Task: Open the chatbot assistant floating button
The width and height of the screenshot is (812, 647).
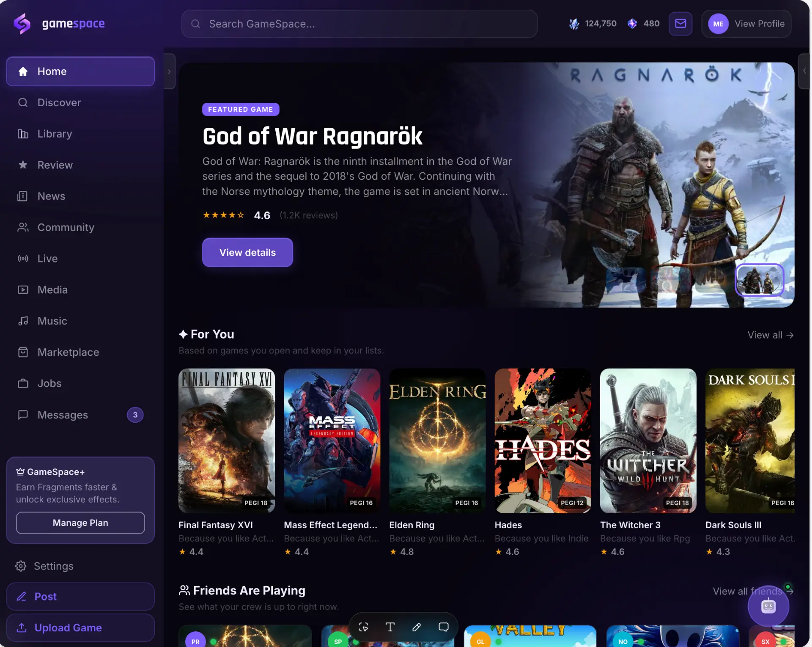Action: coord(768,606)
